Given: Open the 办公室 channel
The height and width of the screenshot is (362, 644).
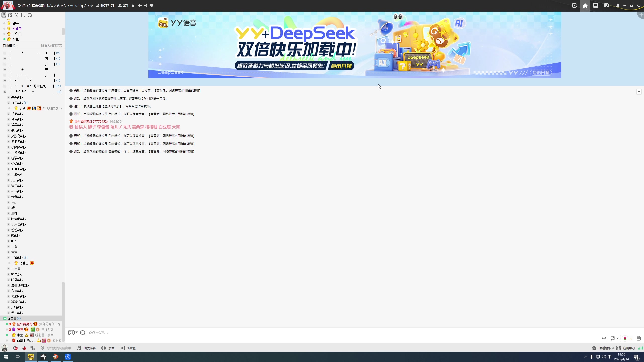Looking at the screenshot, I should 12,319.
